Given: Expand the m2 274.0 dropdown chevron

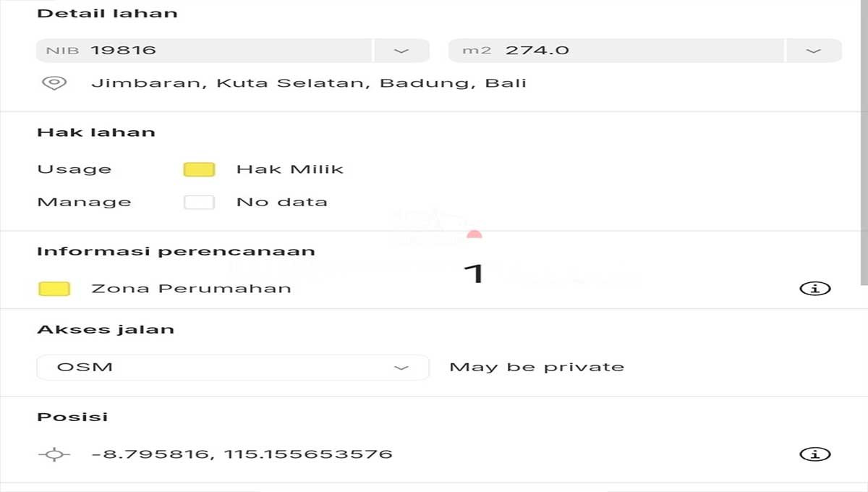Looking at the screenshot, I should tap(814, 51).
